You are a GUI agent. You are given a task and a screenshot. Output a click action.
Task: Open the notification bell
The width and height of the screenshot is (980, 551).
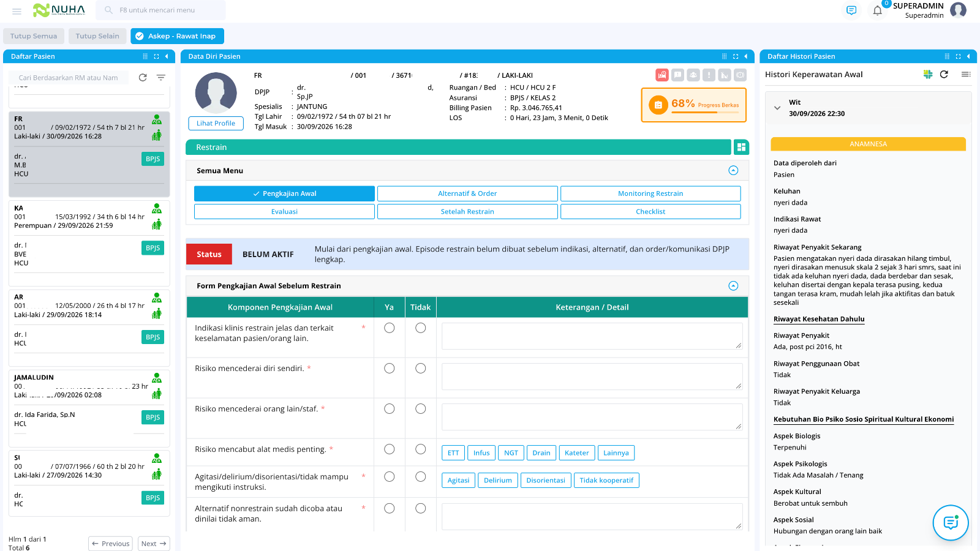(x=877, y=10)
